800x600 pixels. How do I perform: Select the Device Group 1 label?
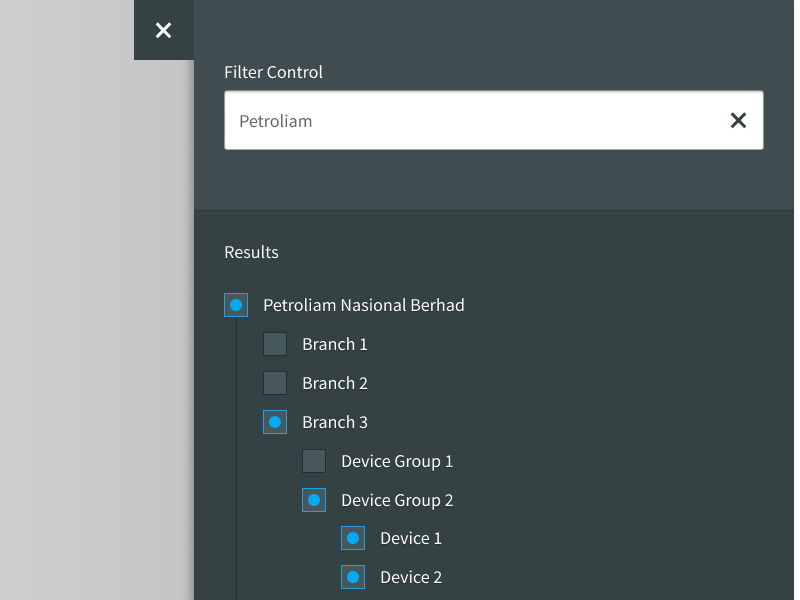tap(397, 461)
